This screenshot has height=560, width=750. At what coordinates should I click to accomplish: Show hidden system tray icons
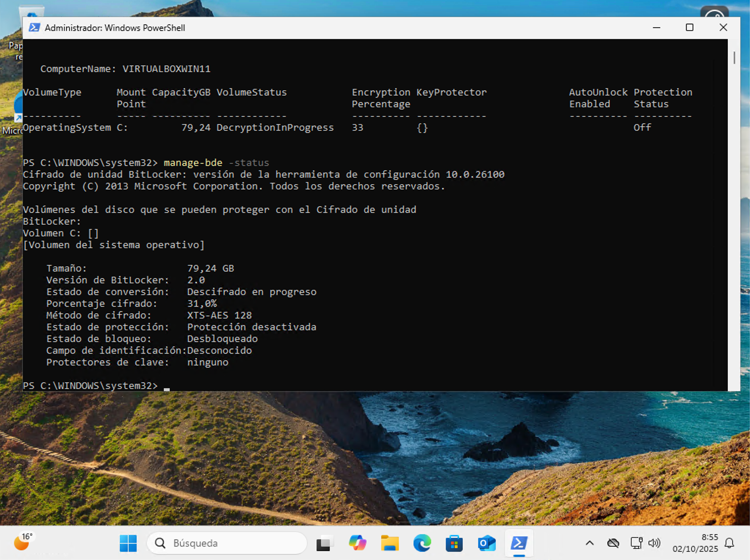590,543
